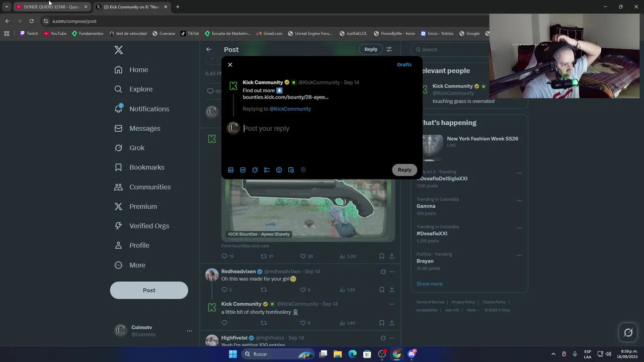Image resolution: width=644 pixels, height=362 pixels.
Task: Open Notifications in the sidebar
Action: [142, 109]
